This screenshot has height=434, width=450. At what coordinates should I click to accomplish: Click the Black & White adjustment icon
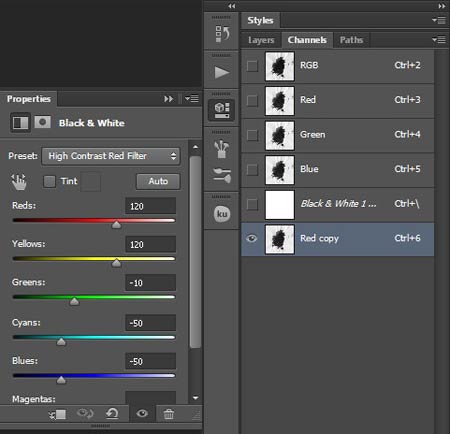tap(20, 123)
